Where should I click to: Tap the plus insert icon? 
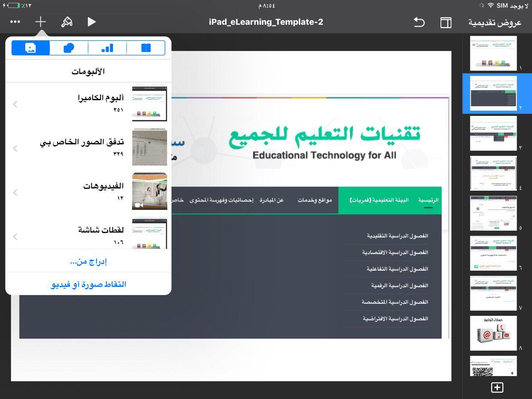coord(40,22)
